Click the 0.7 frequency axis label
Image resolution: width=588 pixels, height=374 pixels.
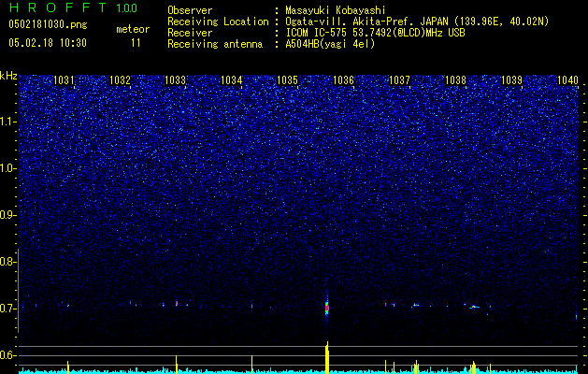tap(7, 309)
